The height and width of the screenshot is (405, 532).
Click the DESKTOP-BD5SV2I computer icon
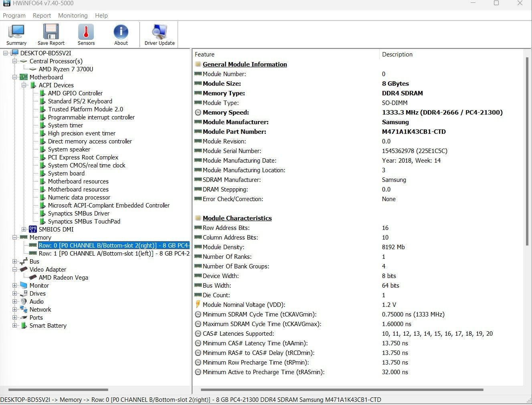[x=15, y=53]
